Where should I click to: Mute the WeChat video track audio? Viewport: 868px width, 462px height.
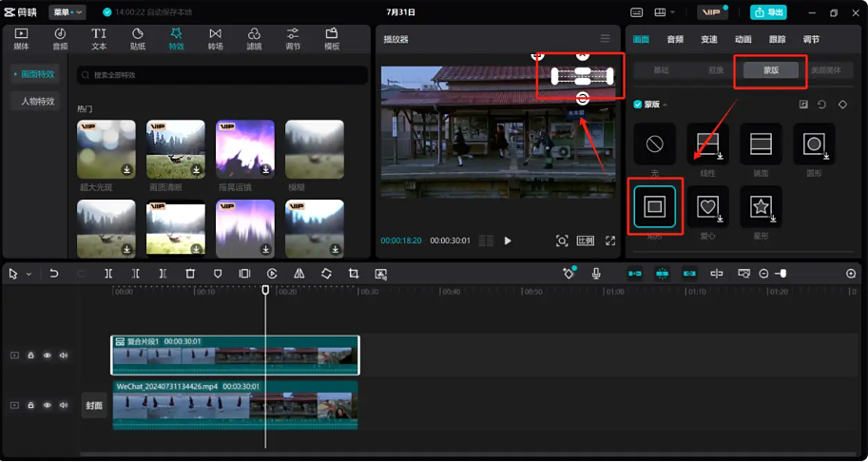click(64, 405)
